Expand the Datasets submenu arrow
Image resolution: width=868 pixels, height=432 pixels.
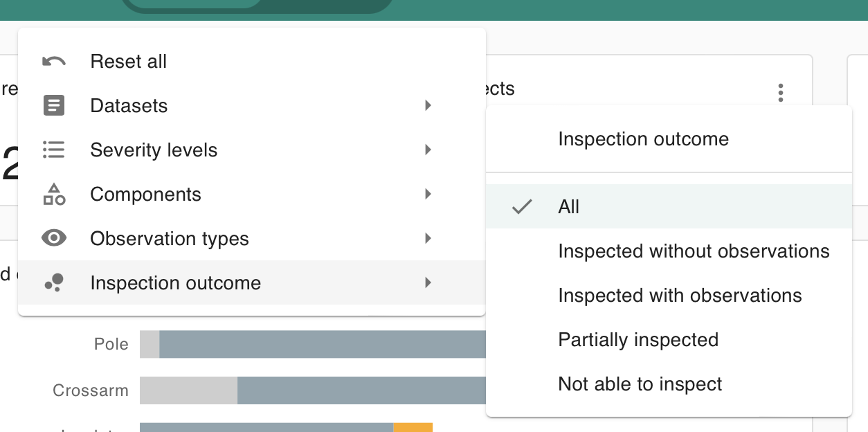[428, 105]
